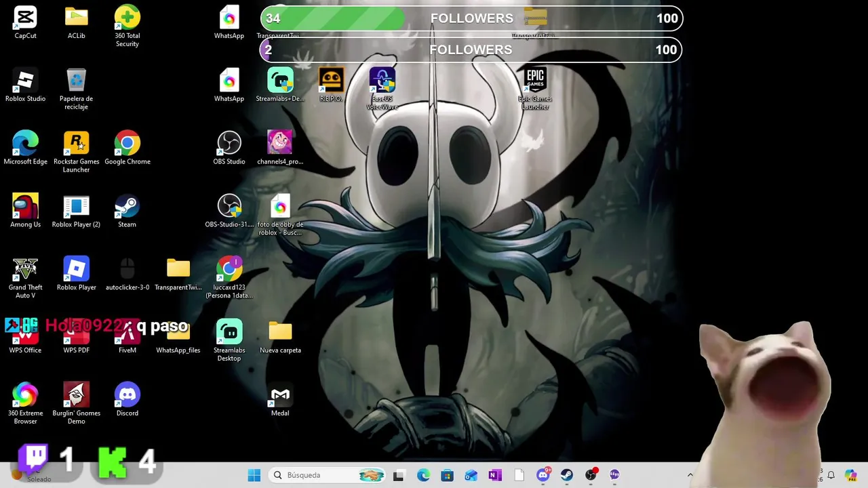
Task: Open the CapCut desktop shortcut
Action: [25, 22]
